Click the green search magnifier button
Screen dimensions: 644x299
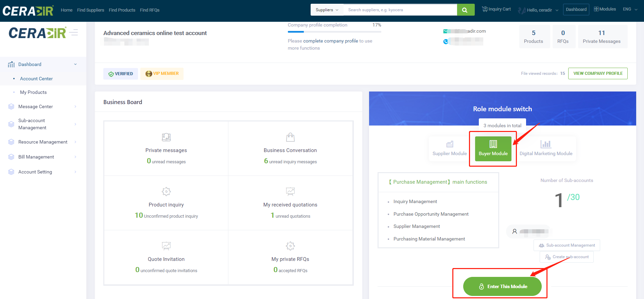click(x=465, y=10)
